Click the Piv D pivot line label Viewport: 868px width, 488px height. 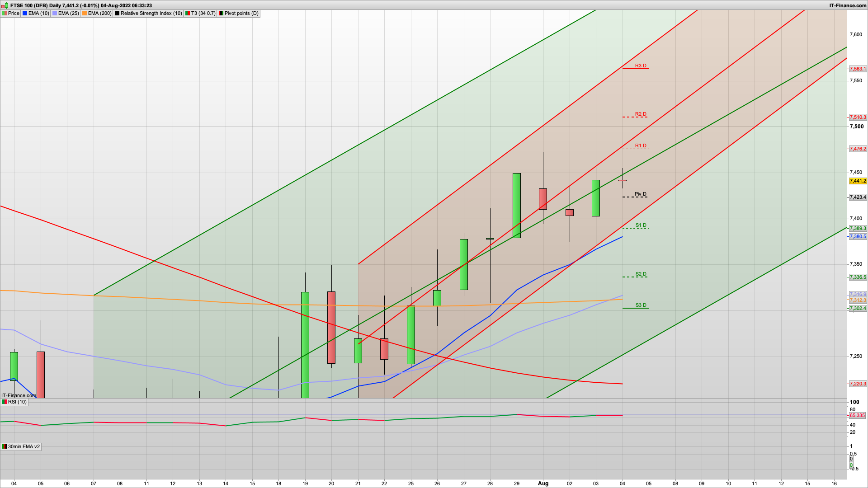(x=640, y=194)
